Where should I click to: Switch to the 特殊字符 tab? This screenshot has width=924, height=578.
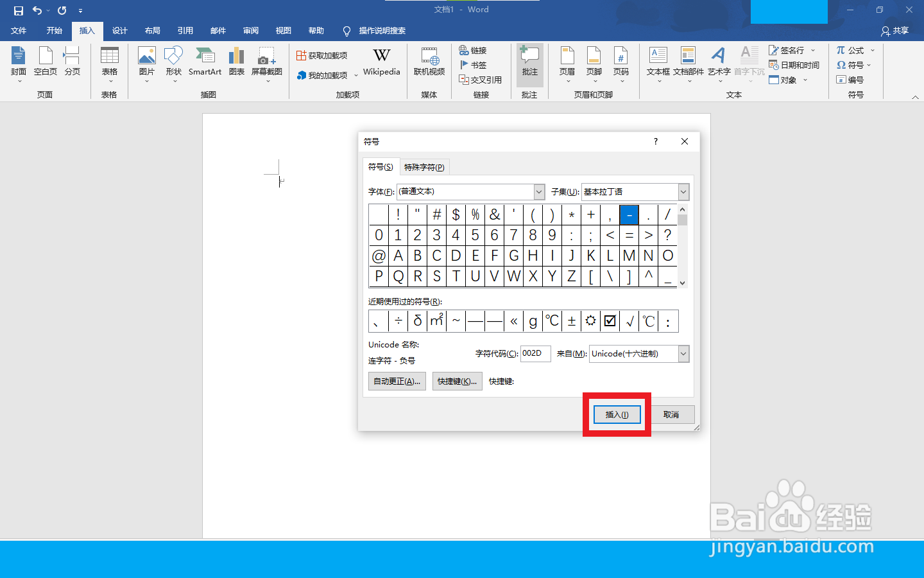424,166
